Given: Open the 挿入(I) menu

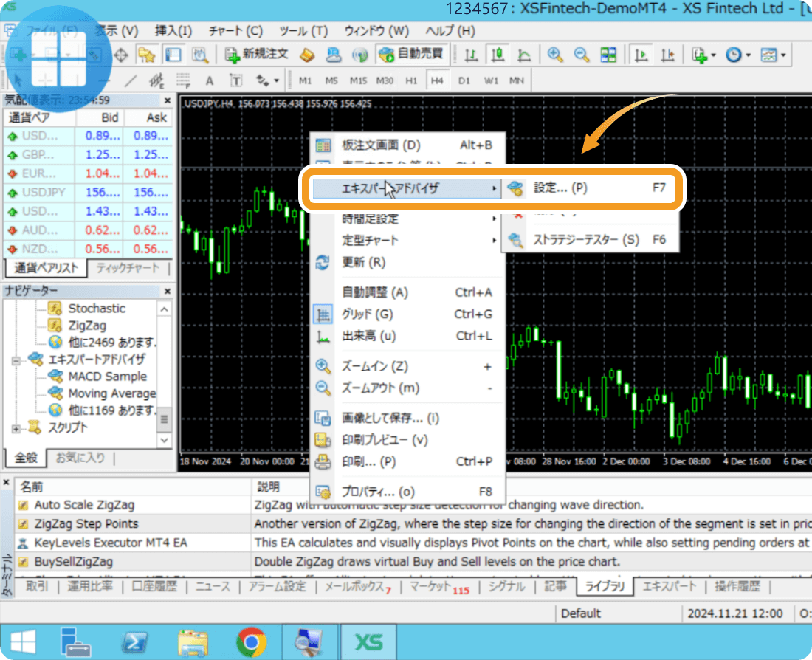Looking at the screenshot, I should (173, 31).
